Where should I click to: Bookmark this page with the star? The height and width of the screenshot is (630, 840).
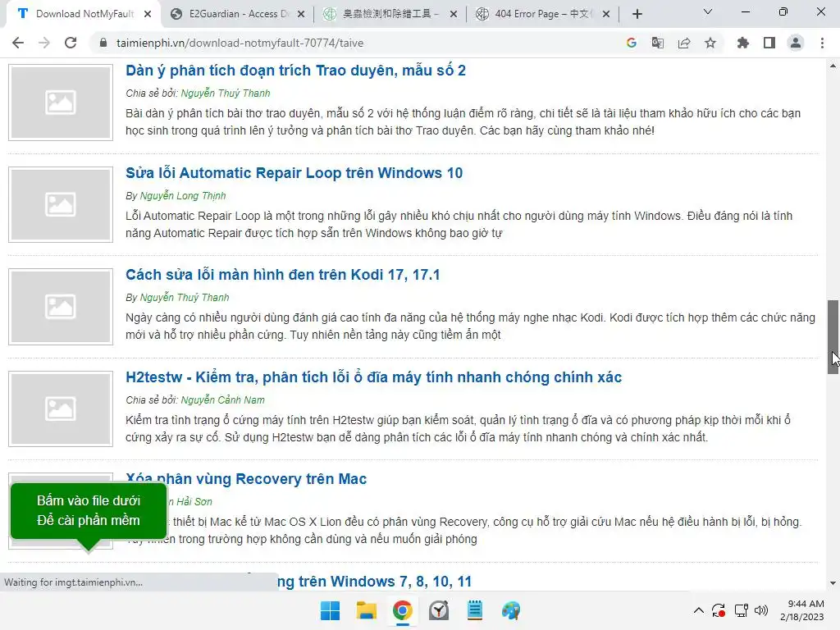710,43
